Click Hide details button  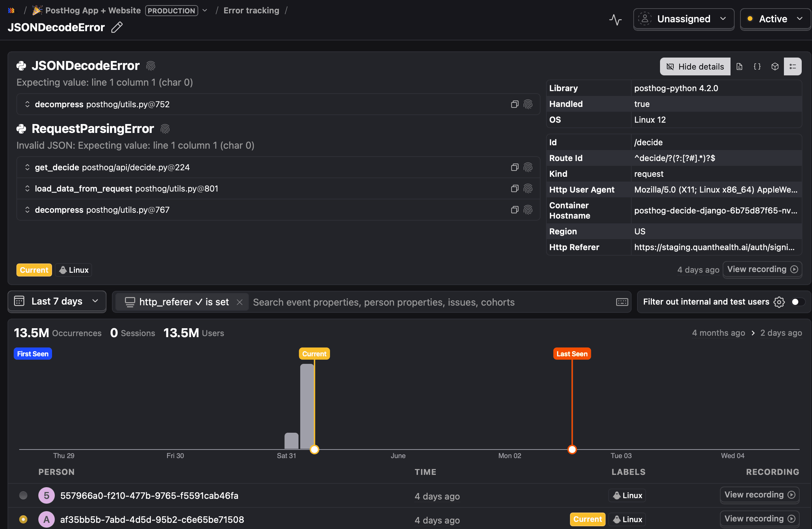point(695,66)
